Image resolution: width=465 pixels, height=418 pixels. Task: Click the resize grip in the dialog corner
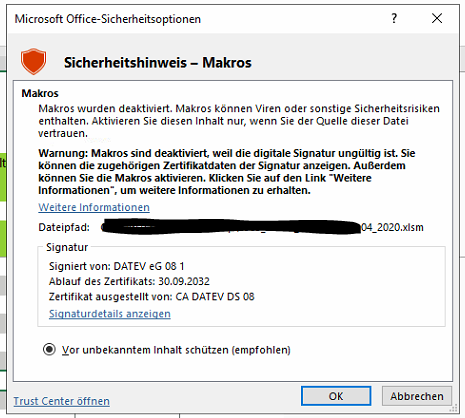(x=454, y=409)
